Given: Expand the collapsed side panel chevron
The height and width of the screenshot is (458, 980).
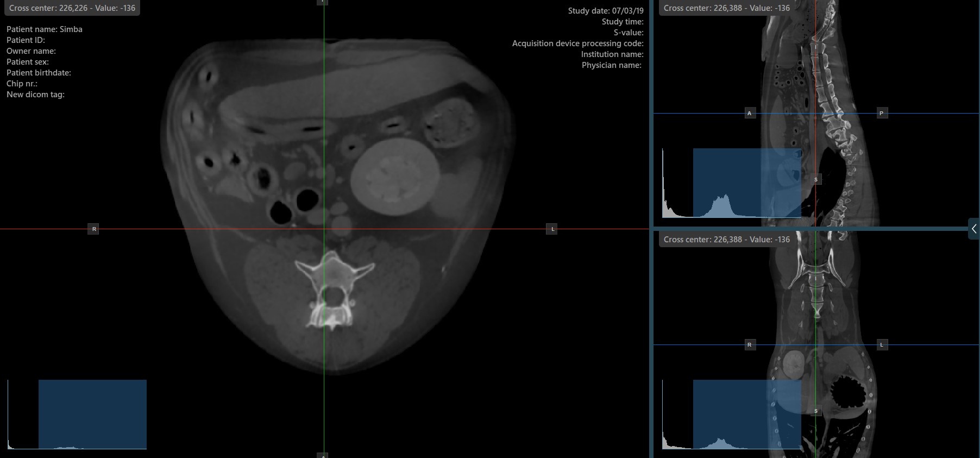Looking at the screenshot, I should coord(973,229).
